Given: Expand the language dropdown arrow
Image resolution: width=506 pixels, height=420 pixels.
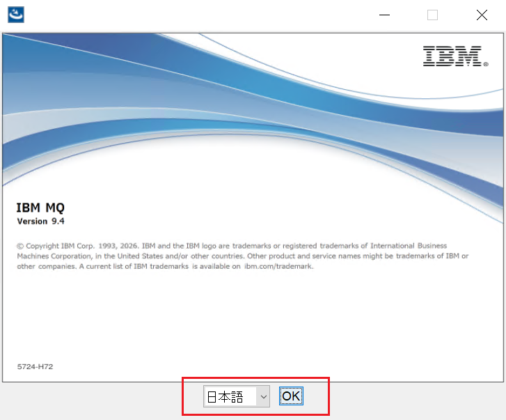Looking at the screenshot, I should [x=263, y=396].
